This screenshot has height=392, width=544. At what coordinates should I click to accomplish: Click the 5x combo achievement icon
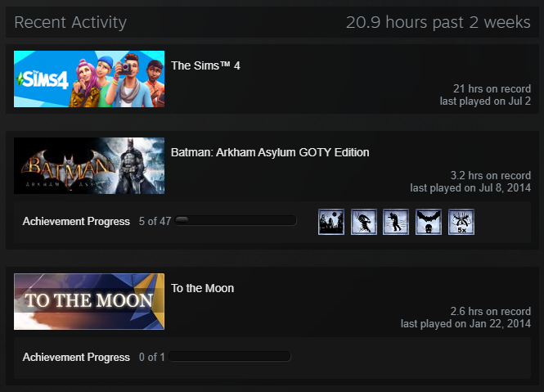point(461,222)
